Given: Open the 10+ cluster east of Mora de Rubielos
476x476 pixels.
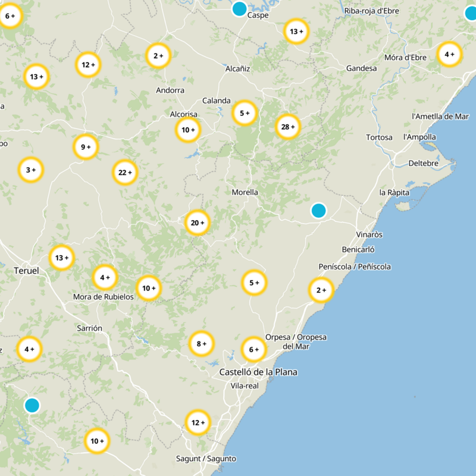Looking at the screenshot, I should [149, 288].
